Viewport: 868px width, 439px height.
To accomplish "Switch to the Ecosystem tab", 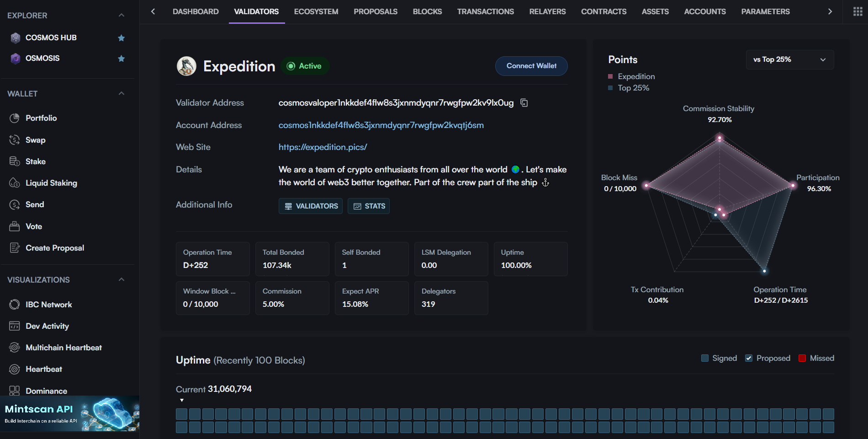I will click(x=316, y=11).
